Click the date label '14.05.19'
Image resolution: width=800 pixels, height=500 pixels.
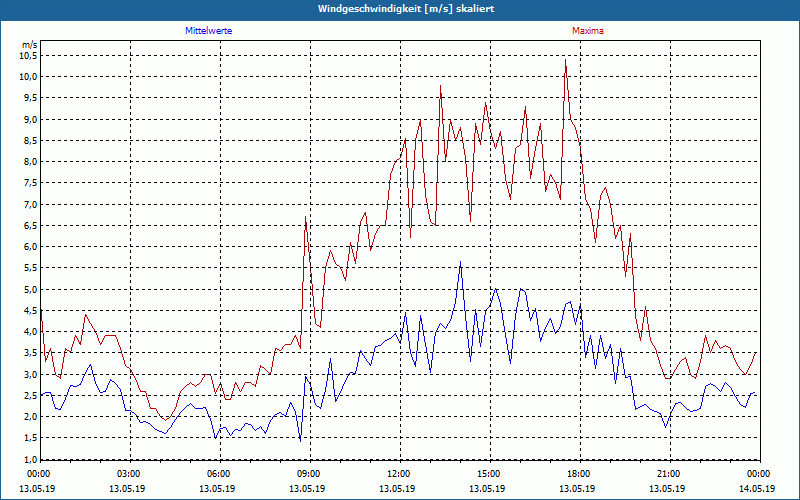[757, 488]
